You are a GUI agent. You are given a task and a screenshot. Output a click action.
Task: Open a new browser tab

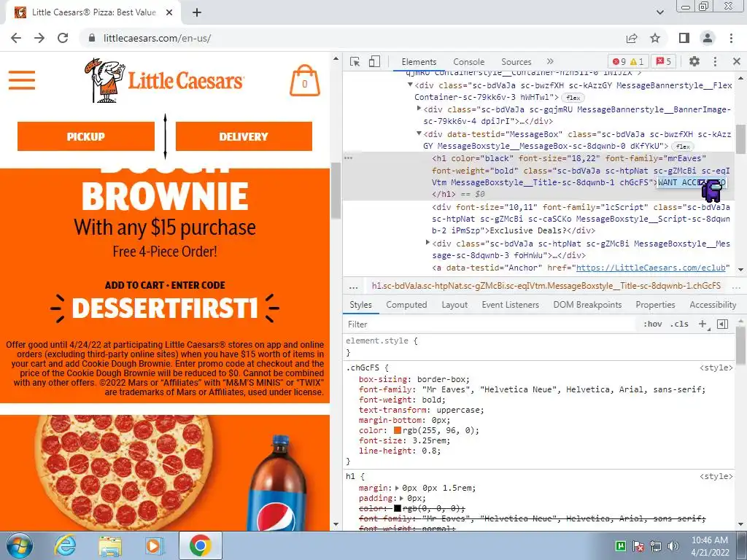pyautogui.click(x=197, y=12)
